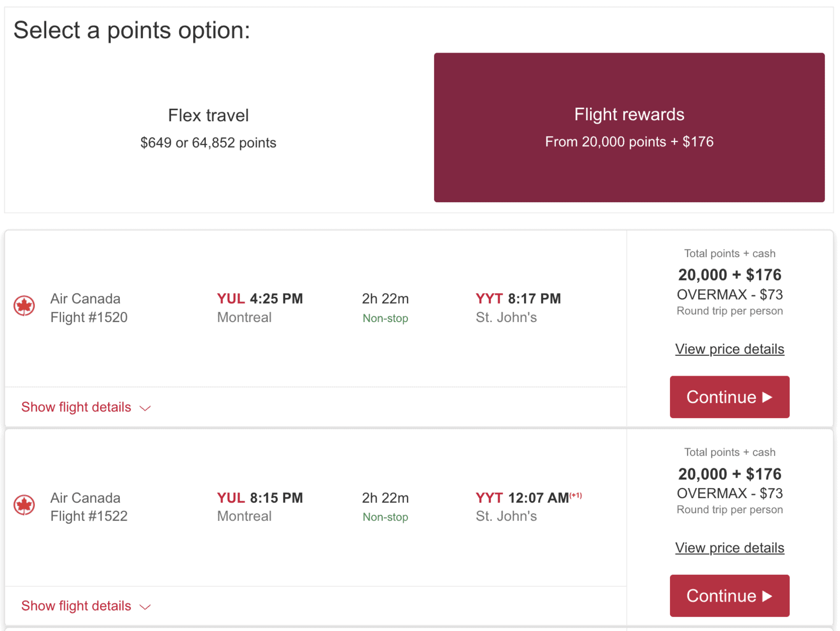Click the (+1) next-day arrival indicator
This screenshot has width=840, height=631.
coord(576,495)
